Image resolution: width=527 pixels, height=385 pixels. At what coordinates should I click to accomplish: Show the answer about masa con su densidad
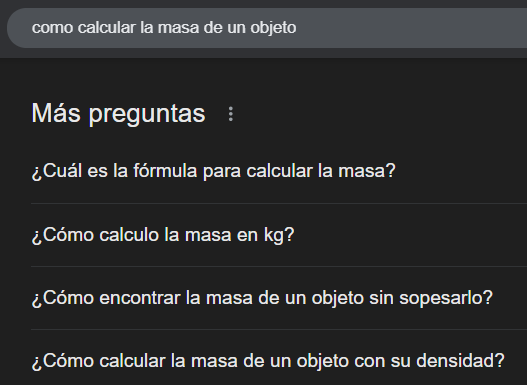279,360
